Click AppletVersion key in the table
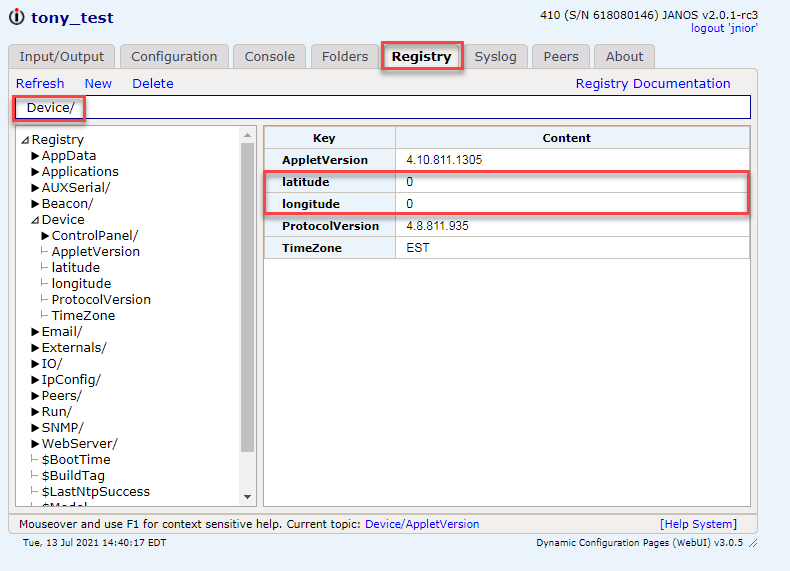The height and width of the screenshot is (571, 790). (330, 160)
